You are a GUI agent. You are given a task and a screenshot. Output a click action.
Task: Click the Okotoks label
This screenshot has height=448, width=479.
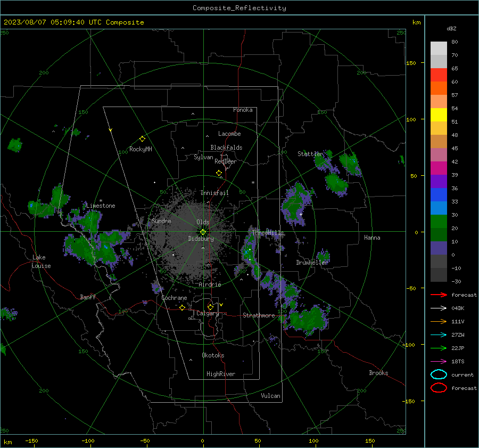pos(213,355)
